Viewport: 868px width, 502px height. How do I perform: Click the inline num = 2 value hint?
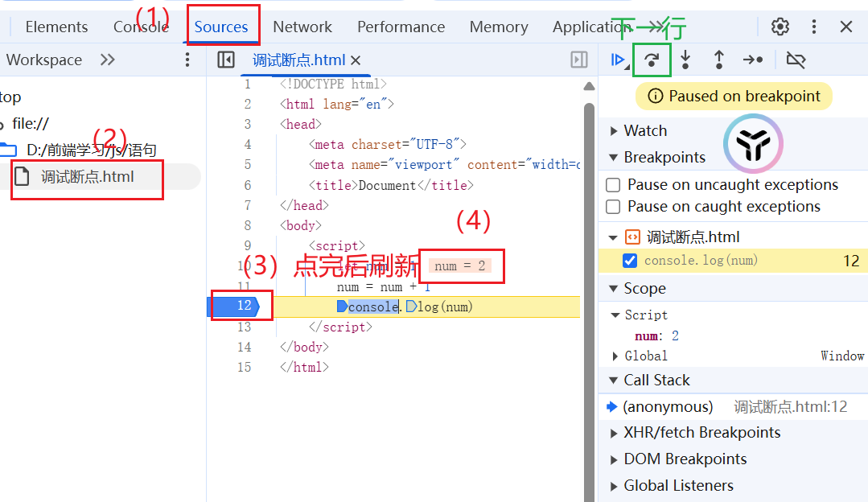click(459, 266)
